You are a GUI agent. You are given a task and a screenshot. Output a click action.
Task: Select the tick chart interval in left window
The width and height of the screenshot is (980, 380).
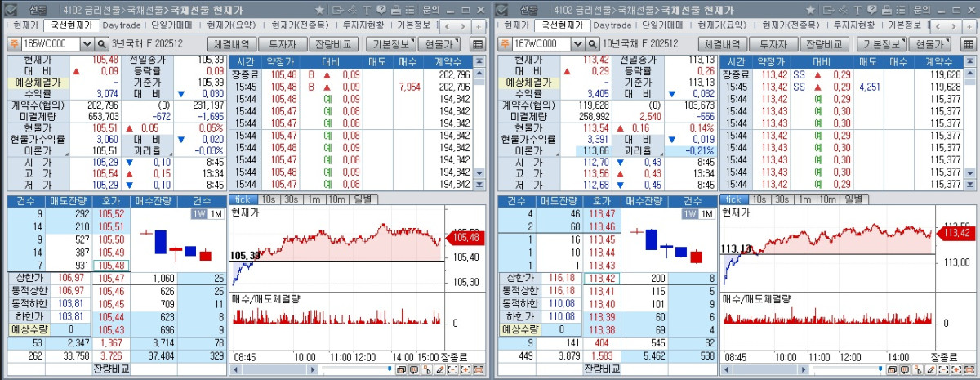point(243,200)
